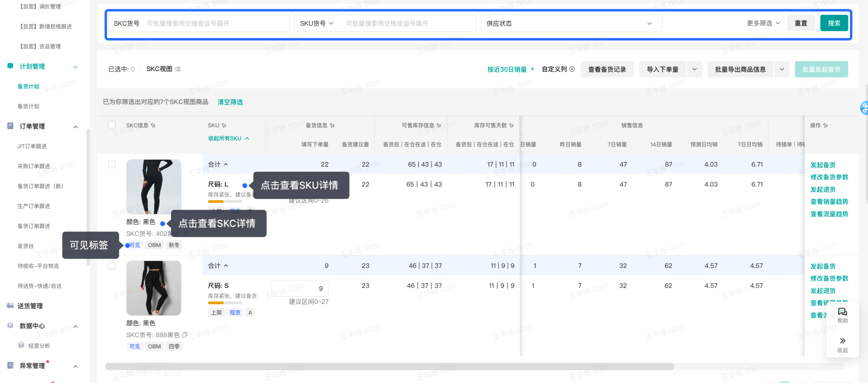Click stock level bar under 尺码: S
This screenshot has height=383, width=868.
click(225, 303)
